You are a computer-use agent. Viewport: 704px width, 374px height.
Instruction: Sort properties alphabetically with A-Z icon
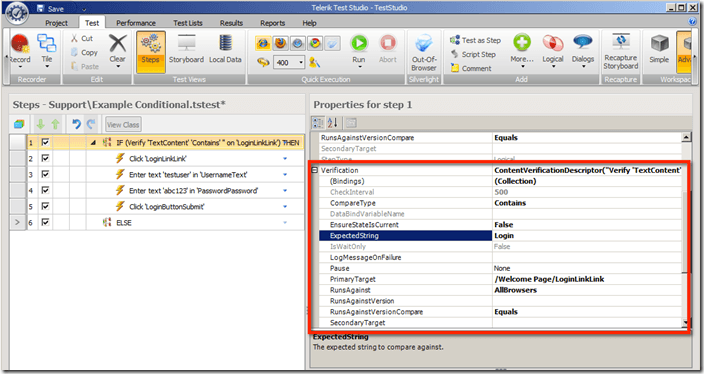click(332, 123)
